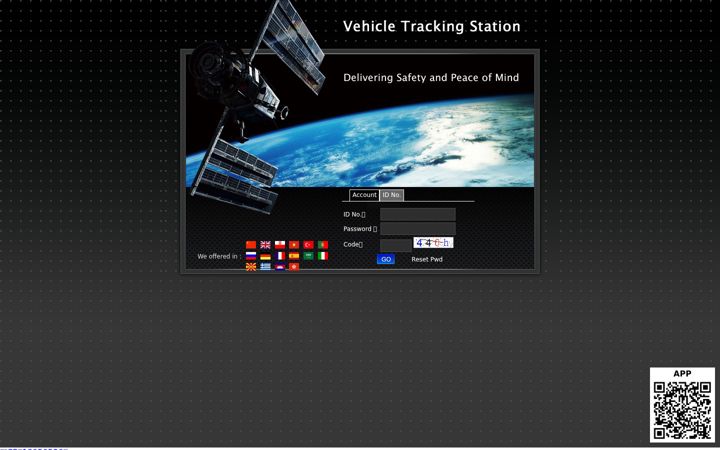This screenshot has height=450, width=720.
Task: Click the blue GO login button
Action: (x=386, y=259)
